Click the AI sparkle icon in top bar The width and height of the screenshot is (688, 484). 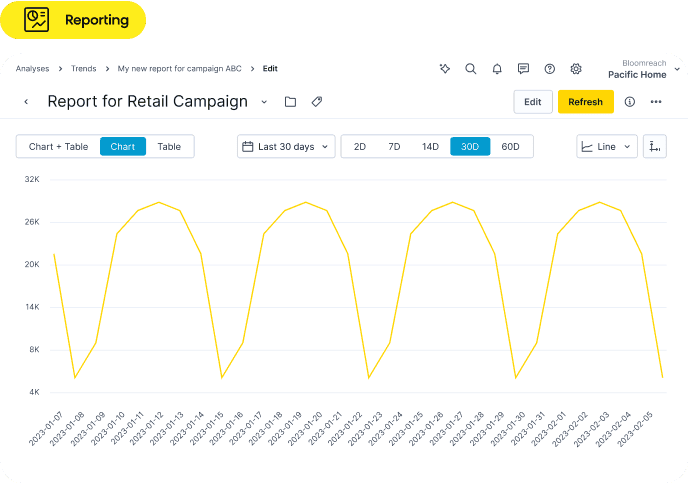445,69
